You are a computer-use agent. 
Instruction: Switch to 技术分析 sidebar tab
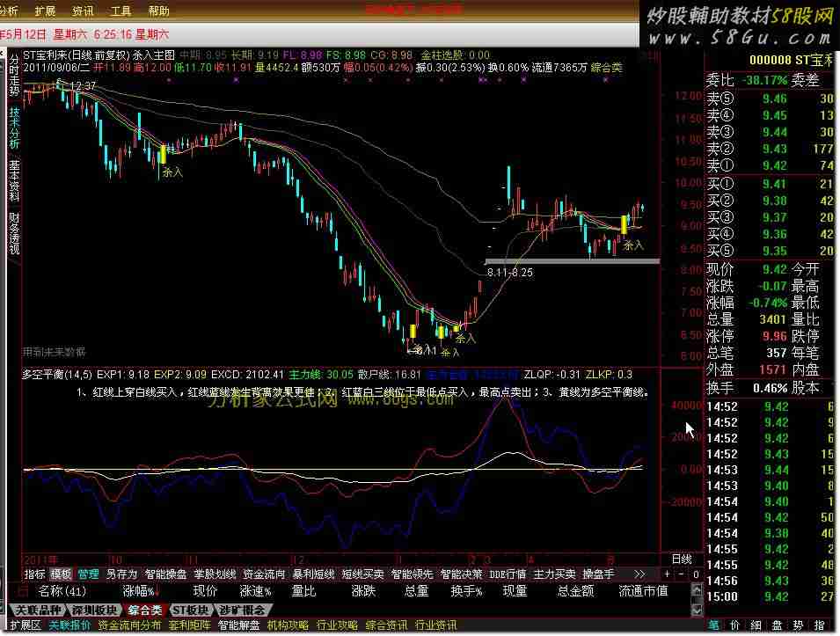click(14, 128)
